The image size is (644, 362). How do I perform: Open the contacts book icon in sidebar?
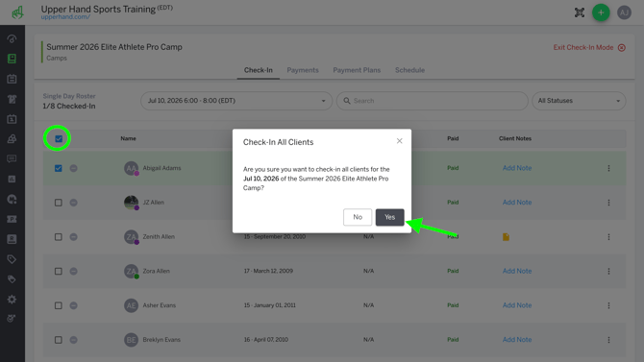(12, 59)
